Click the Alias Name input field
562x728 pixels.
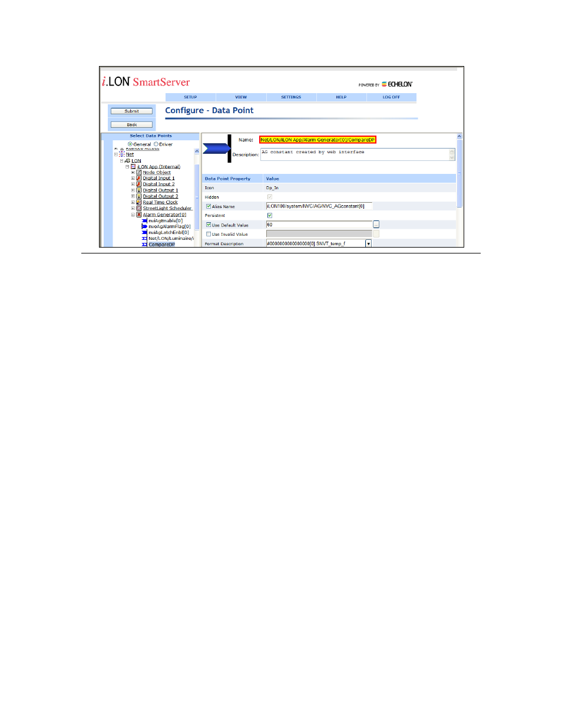pyautogui.click(x=319, y=206)
